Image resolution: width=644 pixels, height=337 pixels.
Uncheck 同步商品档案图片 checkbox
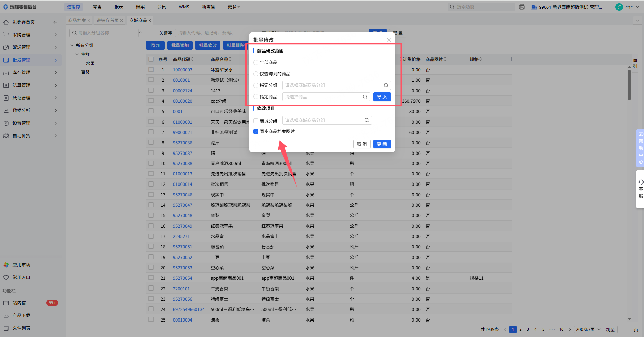pyautogui.click(x=256, y=132)
